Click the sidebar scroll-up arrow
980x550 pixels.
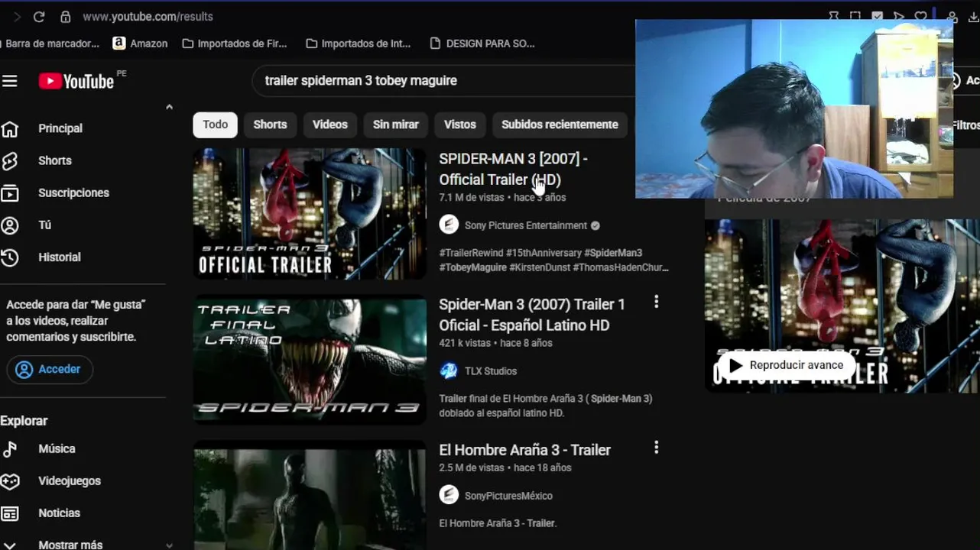(x=169, y=107)
